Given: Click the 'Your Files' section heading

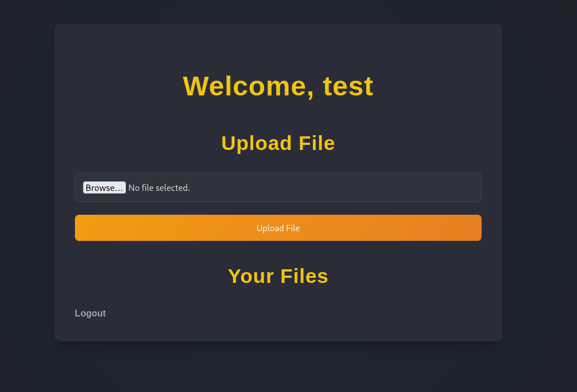Looking at the screenshot, I should 278,276.
